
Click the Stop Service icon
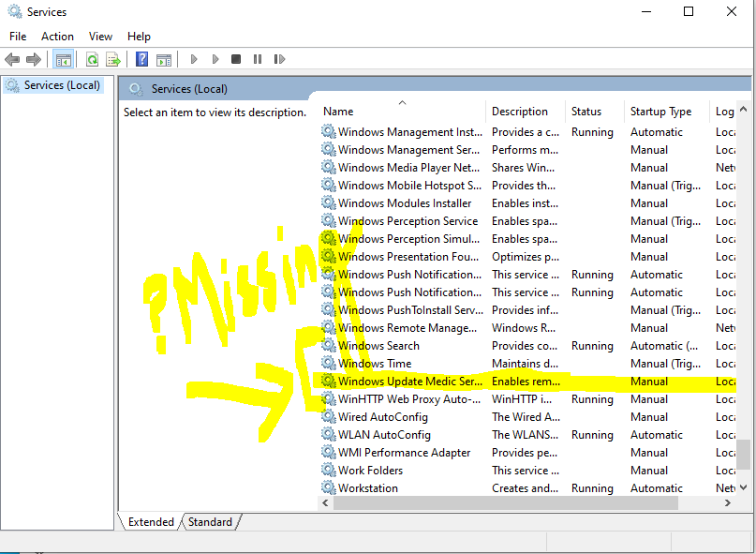(x=236, y=59)
